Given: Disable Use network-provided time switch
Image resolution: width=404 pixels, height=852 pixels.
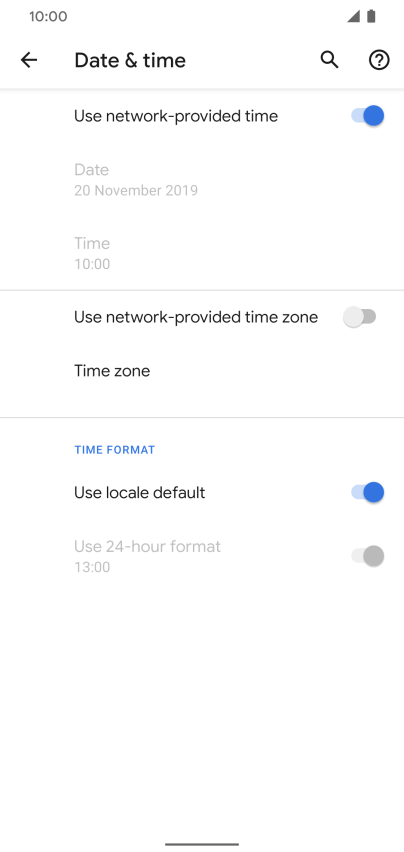Looking at the screenshot, I should [x=368, y=116].
